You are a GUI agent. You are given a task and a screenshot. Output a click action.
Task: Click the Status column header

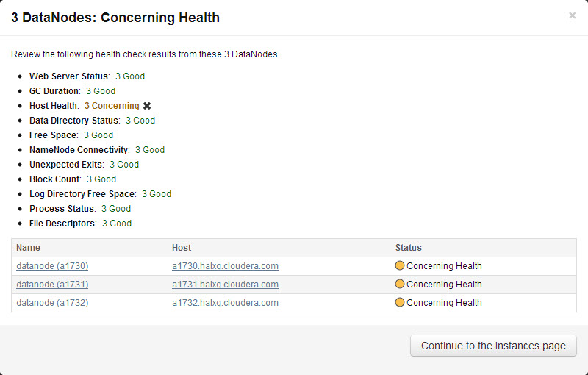[x=409, y=248]
